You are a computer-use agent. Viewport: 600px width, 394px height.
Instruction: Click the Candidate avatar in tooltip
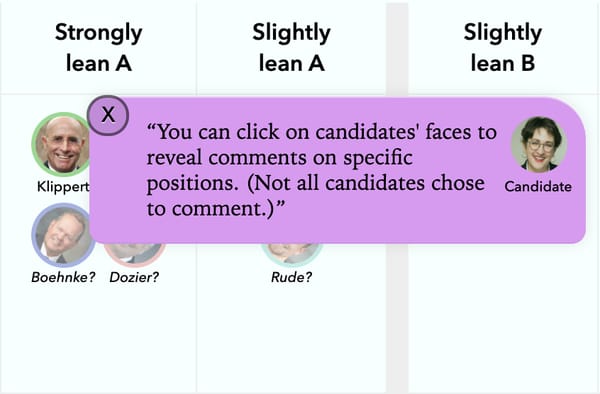[539, 145]
